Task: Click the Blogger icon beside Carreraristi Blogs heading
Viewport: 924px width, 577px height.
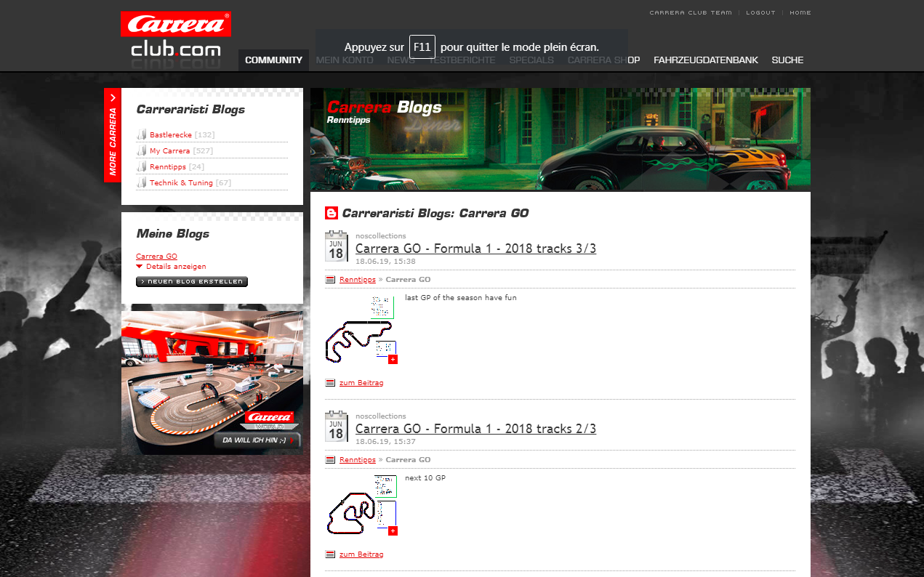Action: pos(332,213)
